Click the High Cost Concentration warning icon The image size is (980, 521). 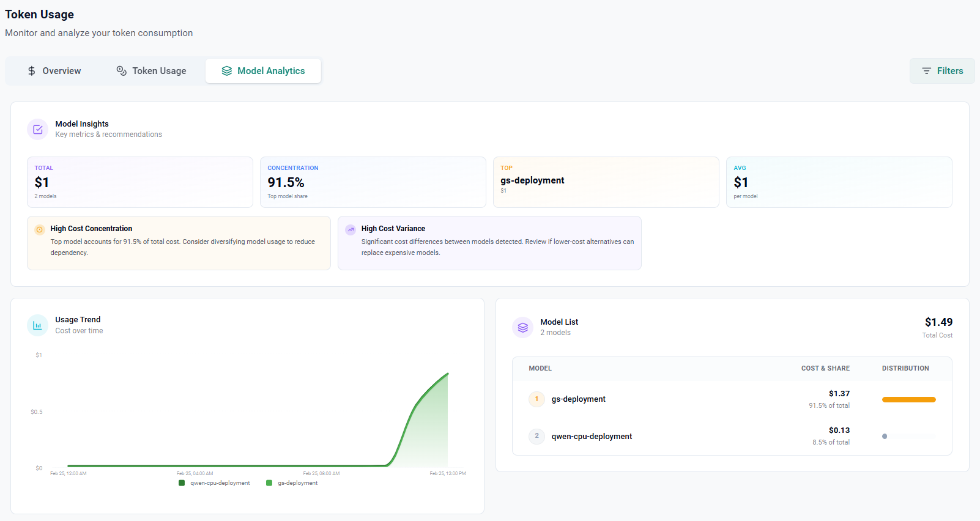(x=39, y=230)
